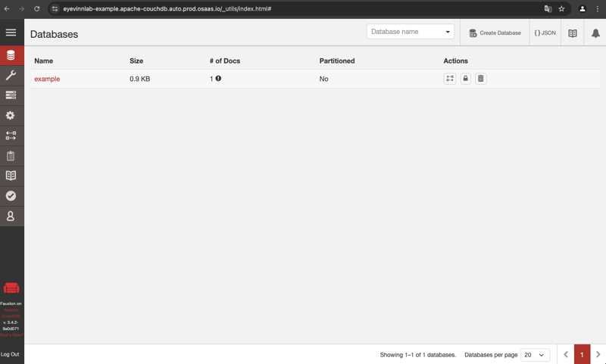Open the Documentation book sidebar icon

tap(11, 176)
